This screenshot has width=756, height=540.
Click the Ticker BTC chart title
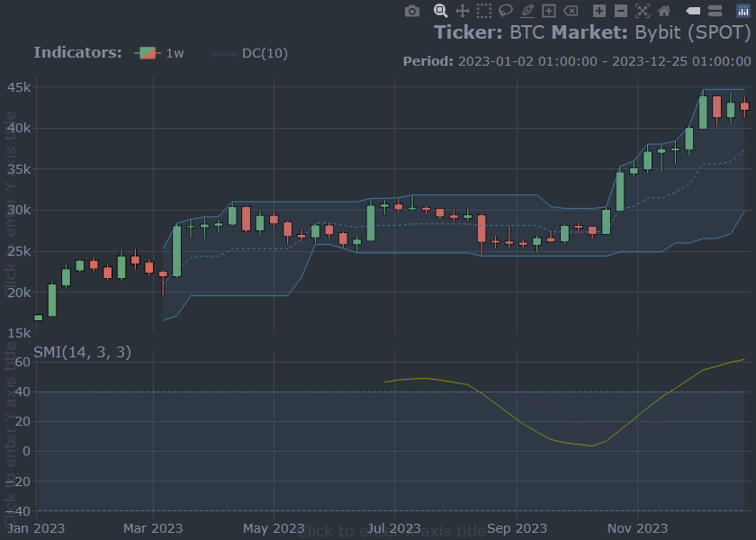coord(591,32)
